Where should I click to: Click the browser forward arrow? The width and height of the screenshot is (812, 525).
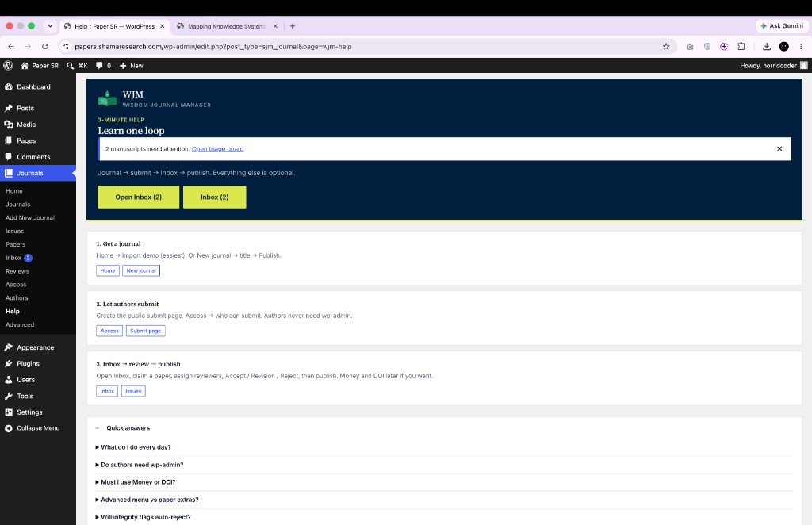(28, 47)
